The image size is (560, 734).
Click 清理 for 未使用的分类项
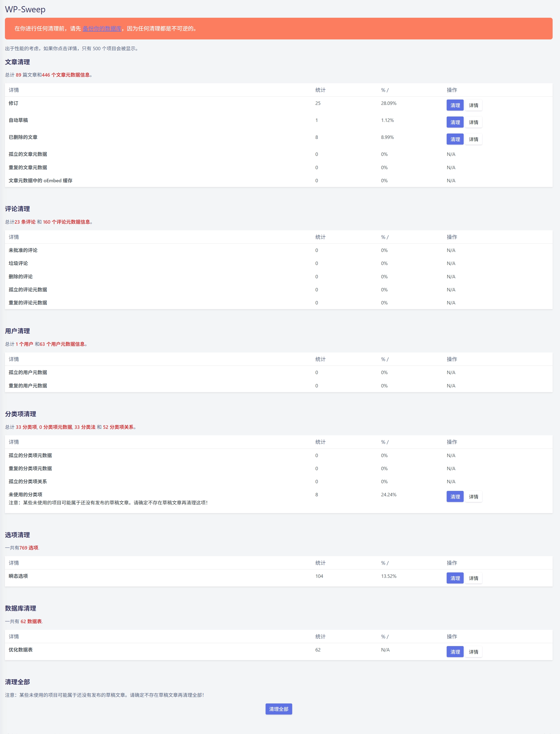click(455, 497)
